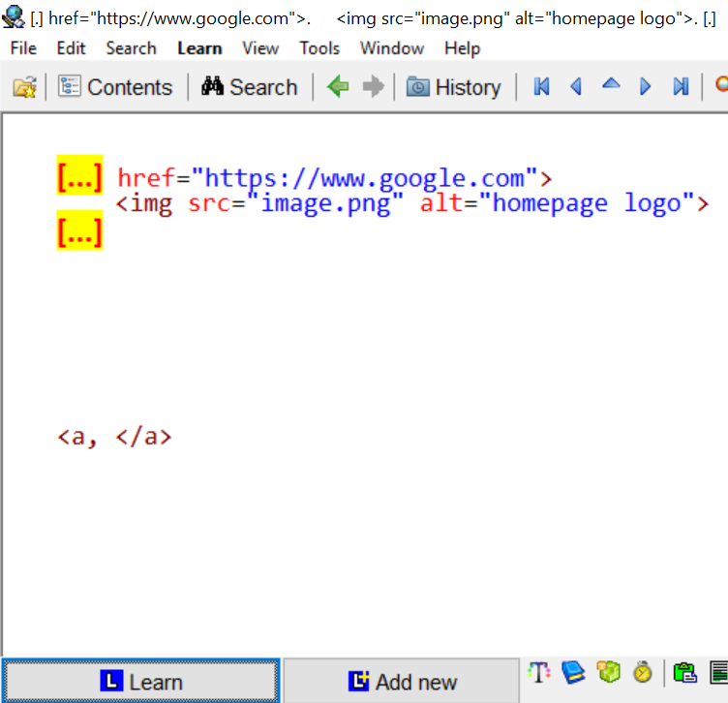Click the green clipboard paste icon
The width and height of the screenshot is (728, 703).
(x=685, y=672)
